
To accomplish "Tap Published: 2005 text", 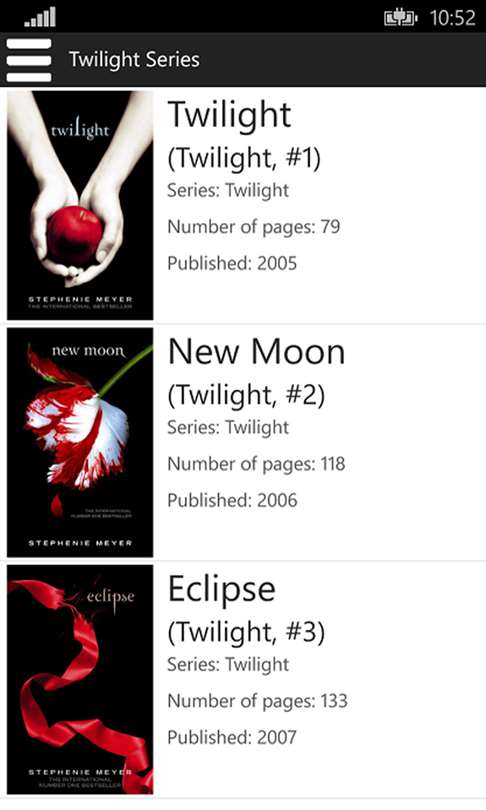I will coord(232,263).
